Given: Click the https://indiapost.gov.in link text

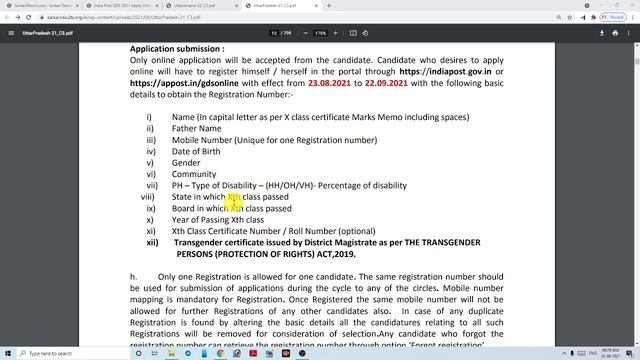Looking at the screenshot, I should [445, 71].
